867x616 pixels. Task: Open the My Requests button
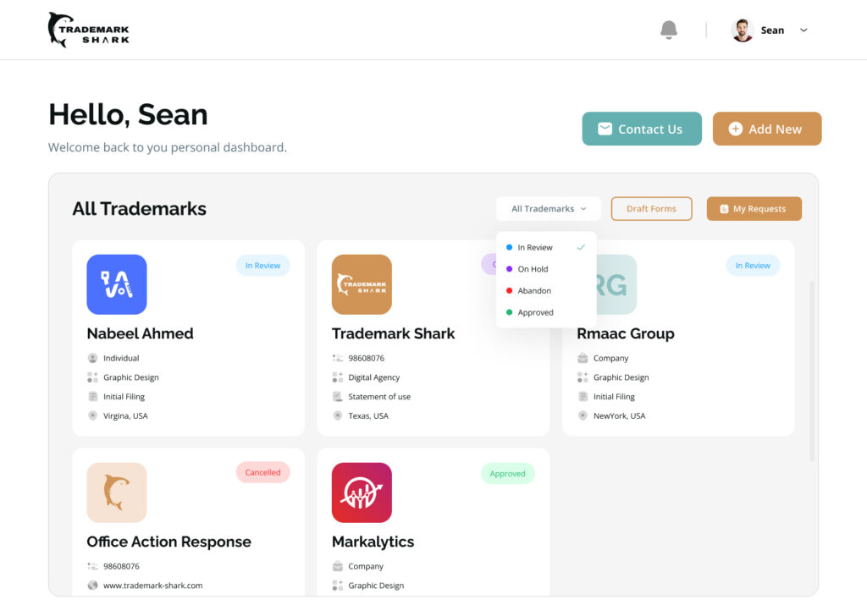click(x=754, y=209)
